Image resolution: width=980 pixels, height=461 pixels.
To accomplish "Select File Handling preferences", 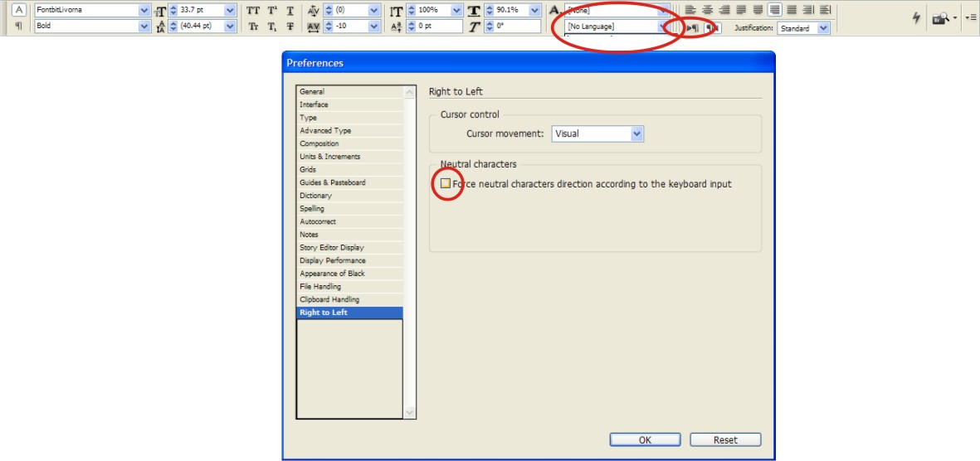I will (x=349, y=287).
